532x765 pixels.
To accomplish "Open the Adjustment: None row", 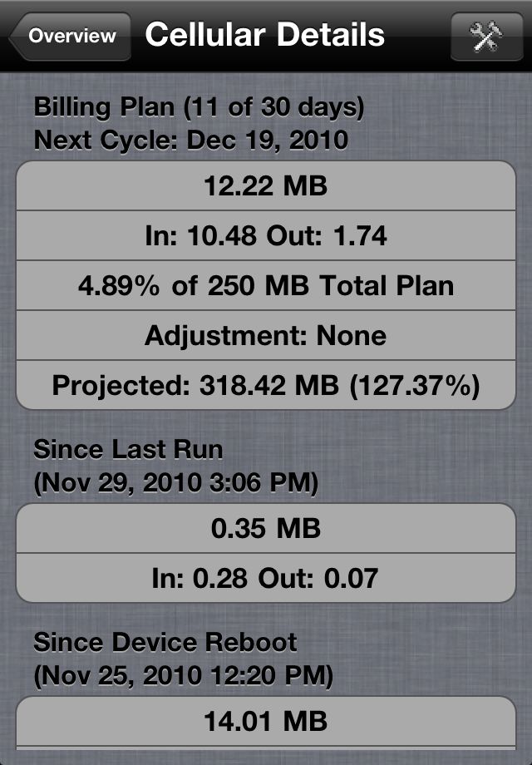I will pos(266,336).
